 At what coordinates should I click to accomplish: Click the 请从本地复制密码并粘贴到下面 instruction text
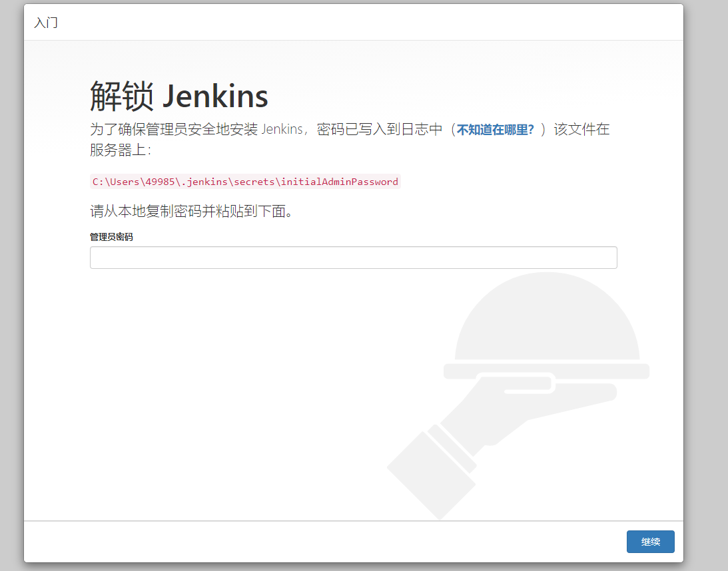[x=192, y=211]
